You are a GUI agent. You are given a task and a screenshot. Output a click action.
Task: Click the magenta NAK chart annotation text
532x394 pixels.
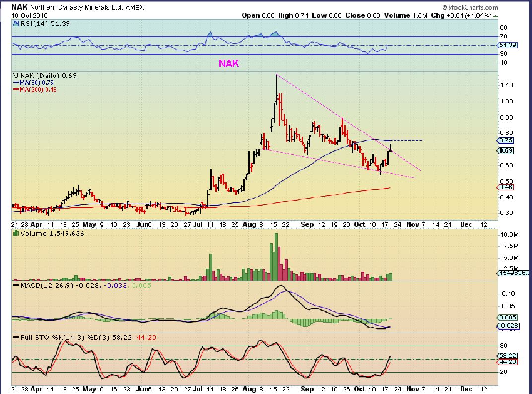[x=225, y=63]
